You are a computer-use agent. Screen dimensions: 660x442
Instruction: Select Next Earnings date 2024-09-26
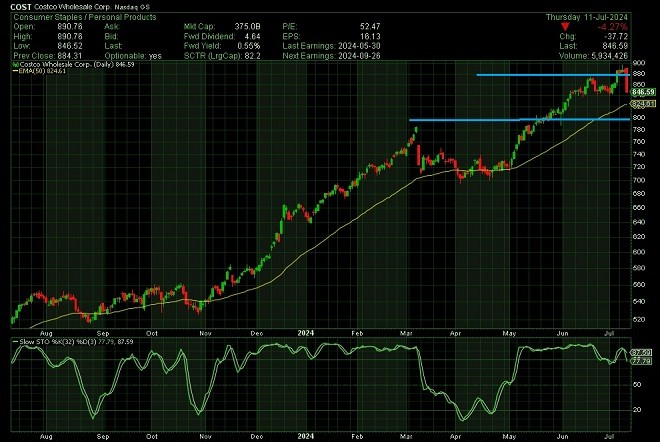[x=359, y=56]
